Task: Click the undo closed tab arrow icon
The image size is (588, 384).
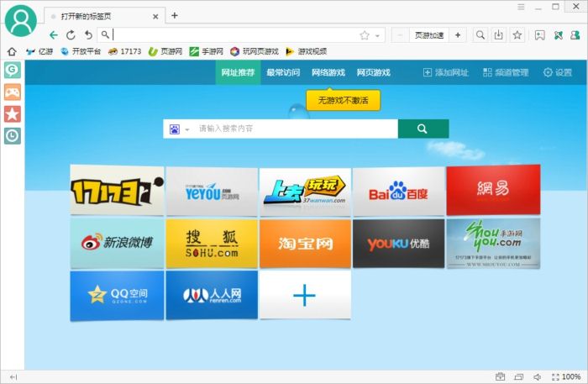Action: (x=88, y=35)
